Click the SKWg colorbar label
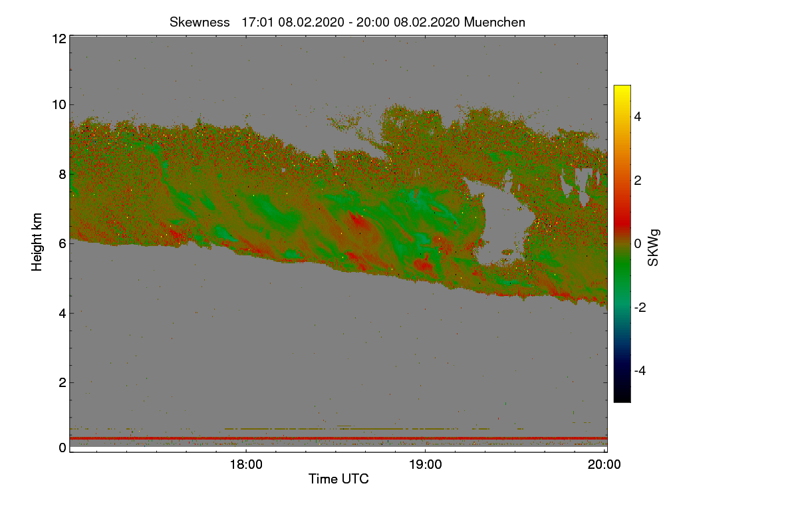 (654, 248)
